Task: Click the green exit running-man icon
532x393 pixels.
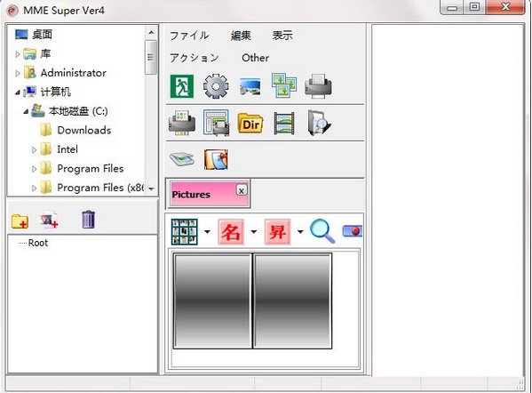Action: [x=182, y=86]
